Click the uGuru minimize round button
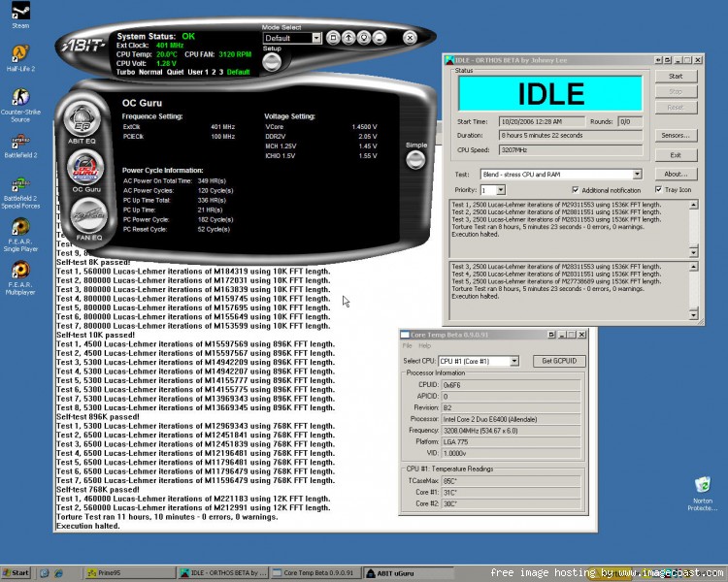Viewport: 728px width, 582px height. (380, 38)
